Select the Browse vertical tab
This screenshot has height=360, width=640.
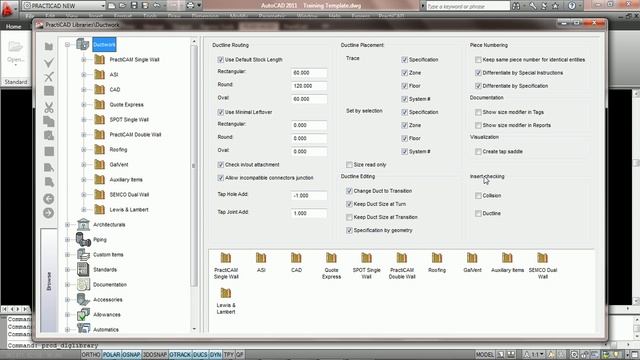[49, 281]
